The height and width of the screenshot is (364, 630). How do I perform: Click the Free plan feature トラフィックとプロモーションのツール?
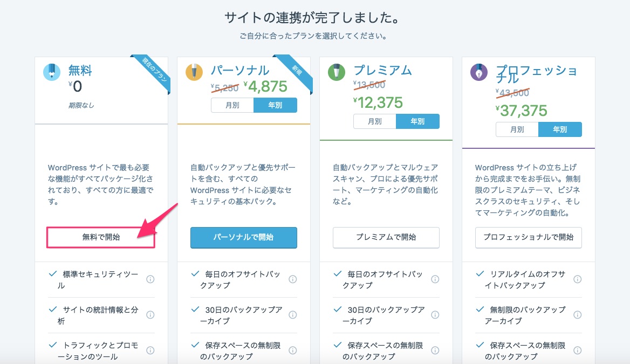pos(98,351)
